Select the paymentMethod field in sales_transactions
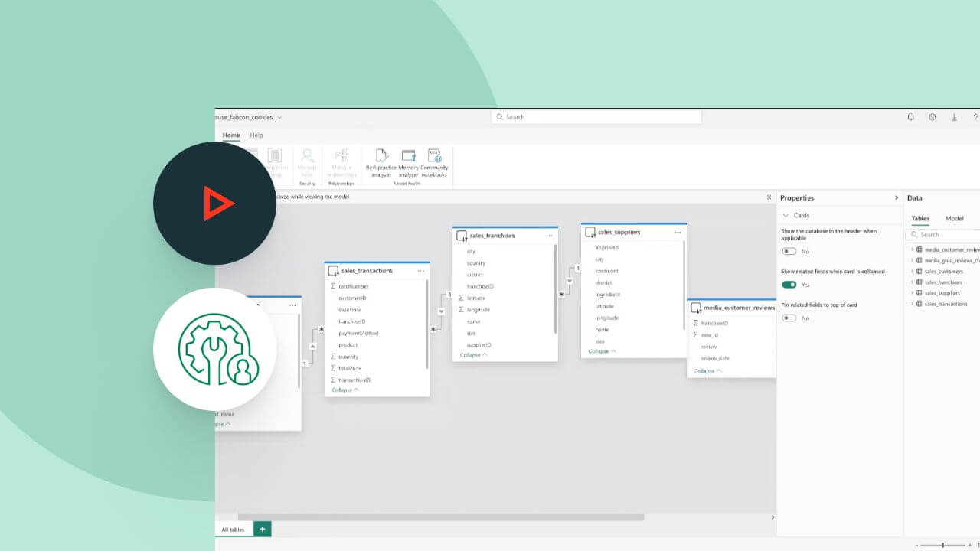The image size is (980, 551). pyautogui.click(x=358, y=334)
